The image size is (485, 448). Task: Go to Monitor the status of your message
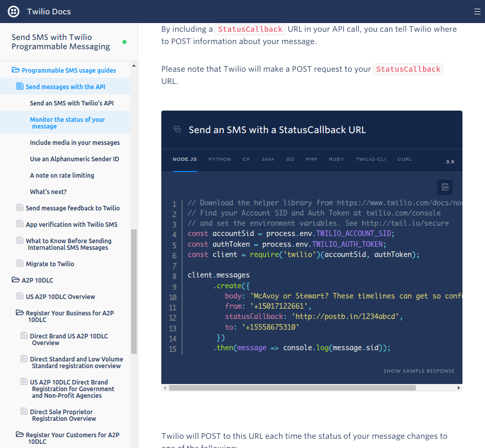point(68,122)
